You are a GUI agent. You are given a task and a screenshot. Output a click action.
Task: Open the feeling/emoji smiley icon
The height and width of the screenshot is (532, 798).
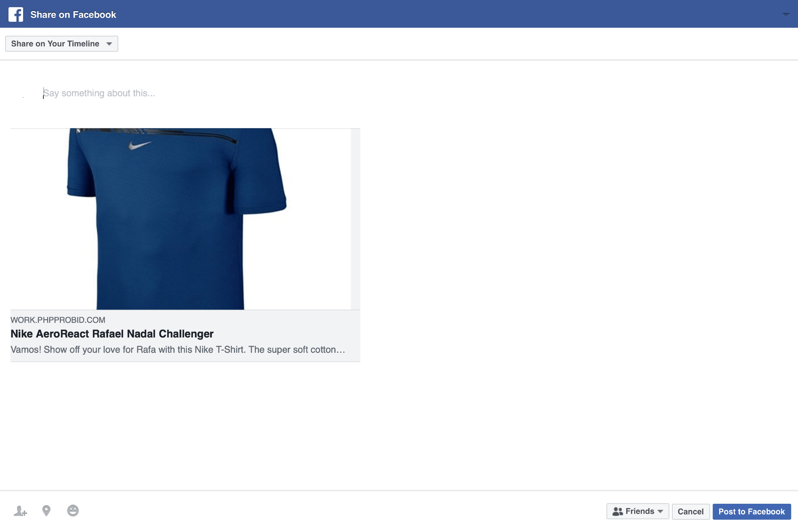click(73, 511)
